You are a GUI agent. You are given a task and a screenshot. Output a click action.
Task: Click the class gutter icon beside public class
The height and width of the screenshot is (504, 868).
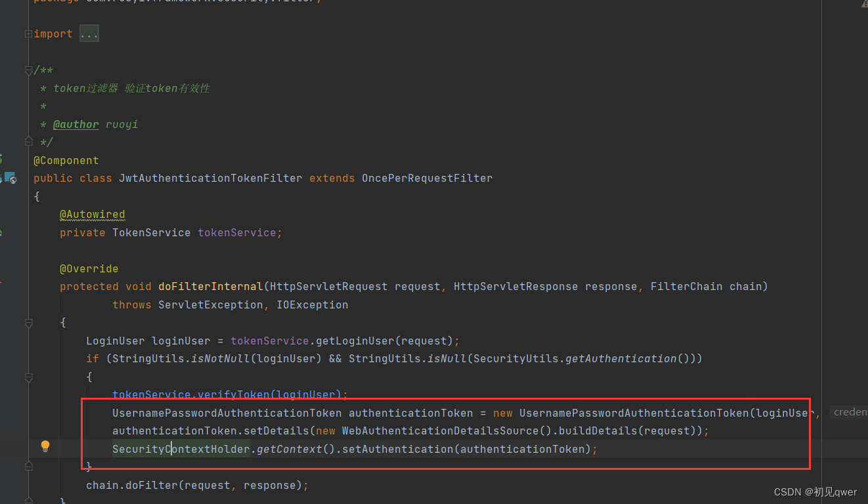(11, 177)
